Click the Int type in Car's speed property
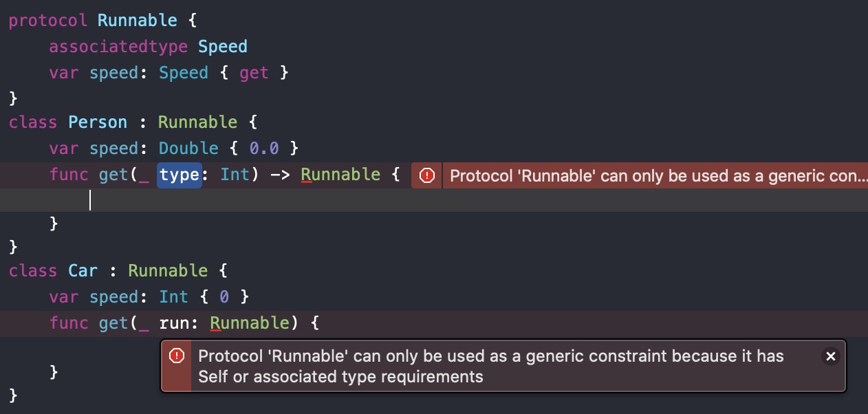The width and height of the screenshot is (868, 414). (173, 297)
